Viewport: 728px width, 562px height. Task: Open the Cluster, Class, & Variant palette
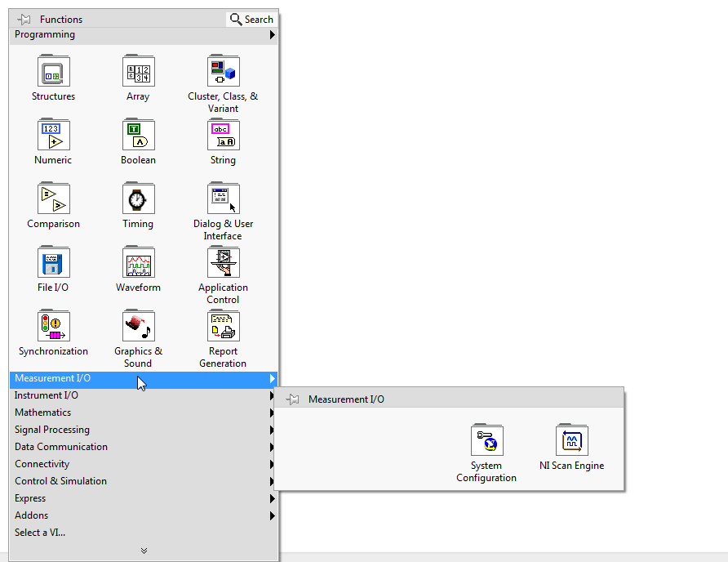coord(224,71)
